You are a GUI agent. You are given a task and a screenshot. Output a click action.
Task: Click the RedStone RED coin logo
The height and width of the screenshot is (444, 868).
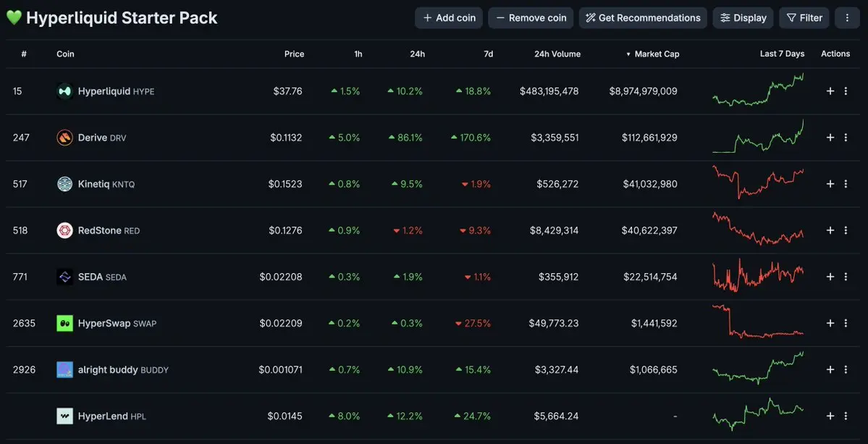64,230
